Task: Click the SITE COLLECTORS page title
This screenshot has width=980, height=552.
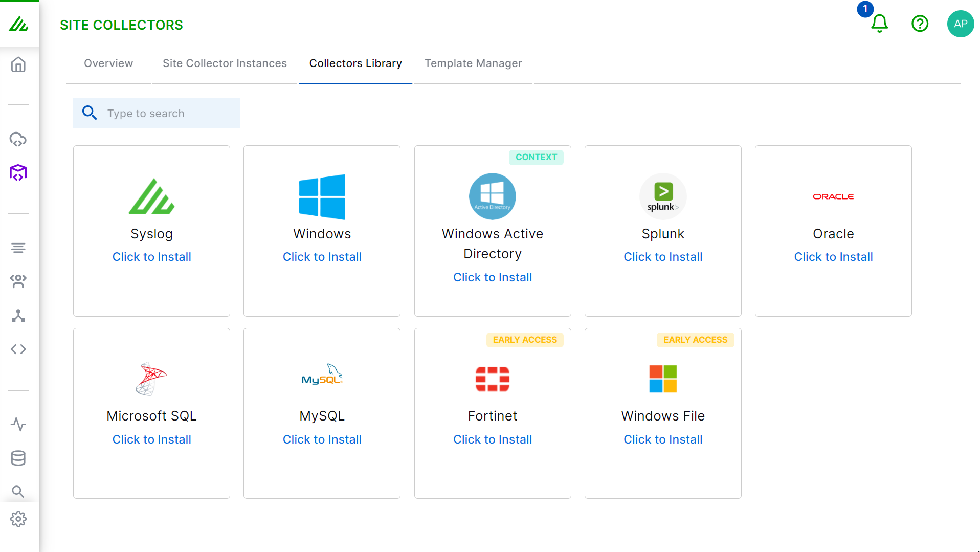Action: [121, 25]
